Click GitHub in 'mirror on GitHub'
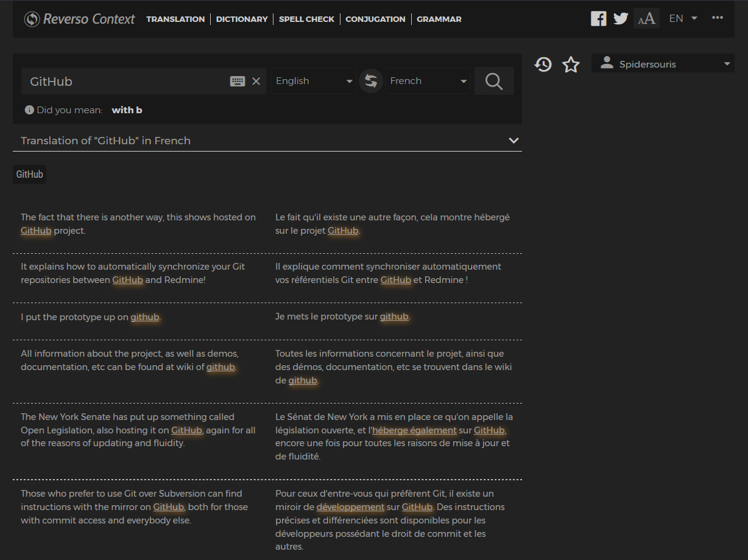 (169, 507)
